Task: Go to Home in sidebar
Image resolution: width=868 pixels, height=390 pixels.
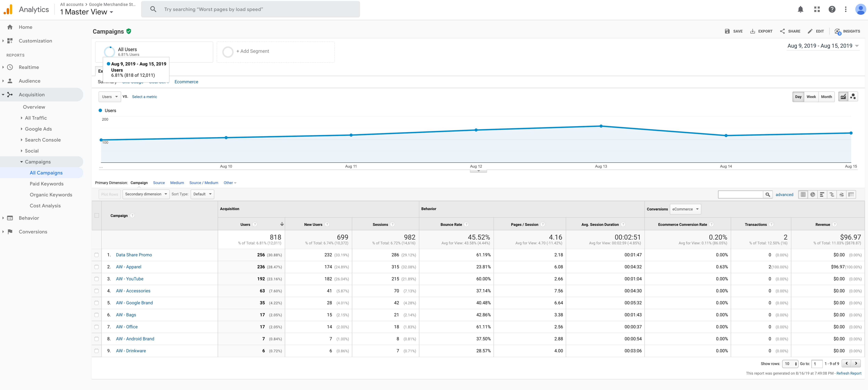Action: click(25, 27)
